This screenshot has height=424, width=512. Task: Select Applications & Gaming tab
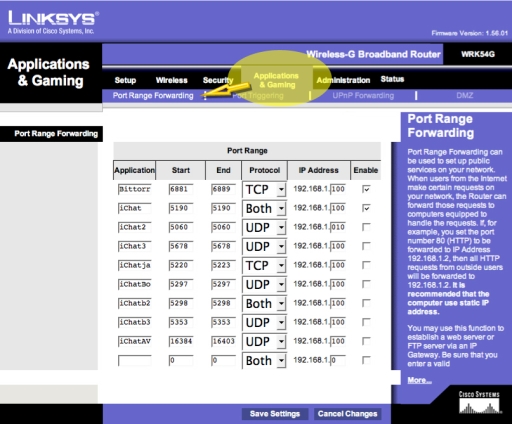[x=276, y=80]
